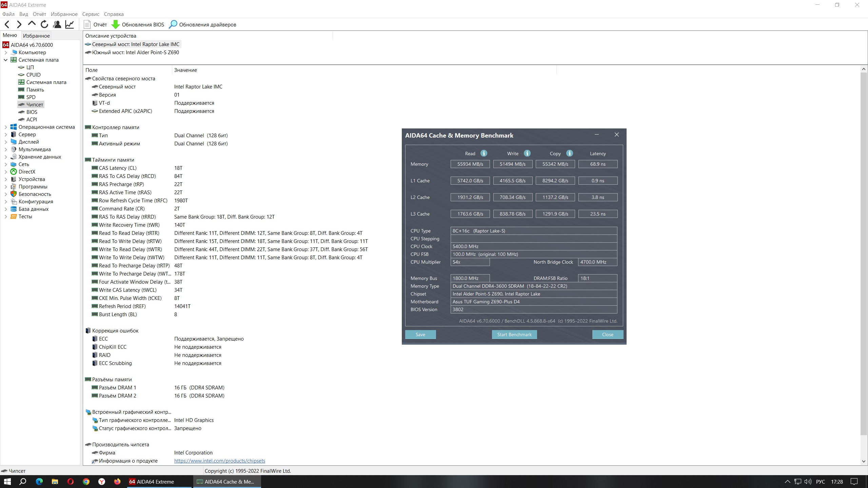Click the Up level arrow icon

pyautogui.click(x=32, y=24)
